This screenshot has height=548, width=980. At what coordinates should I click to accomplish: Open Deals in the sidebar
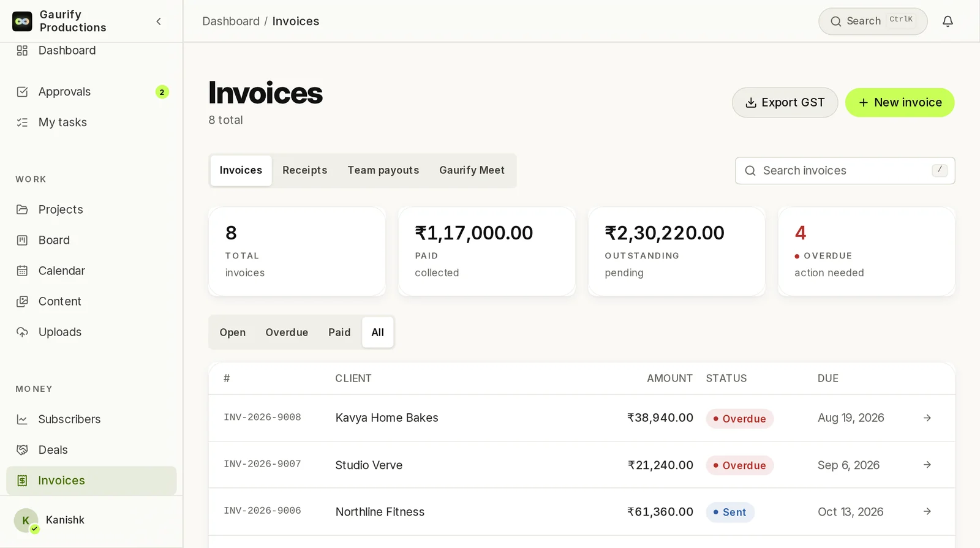91,450
